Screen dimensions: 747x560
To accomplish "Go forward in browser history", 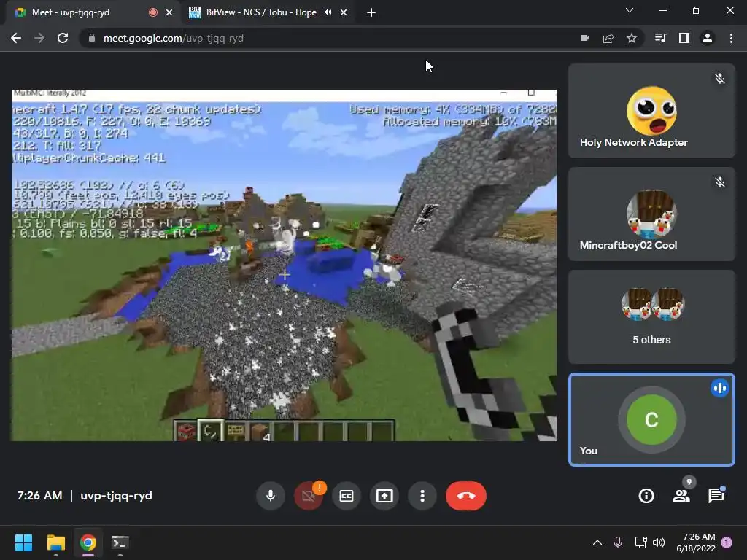I will pos(39,38).
